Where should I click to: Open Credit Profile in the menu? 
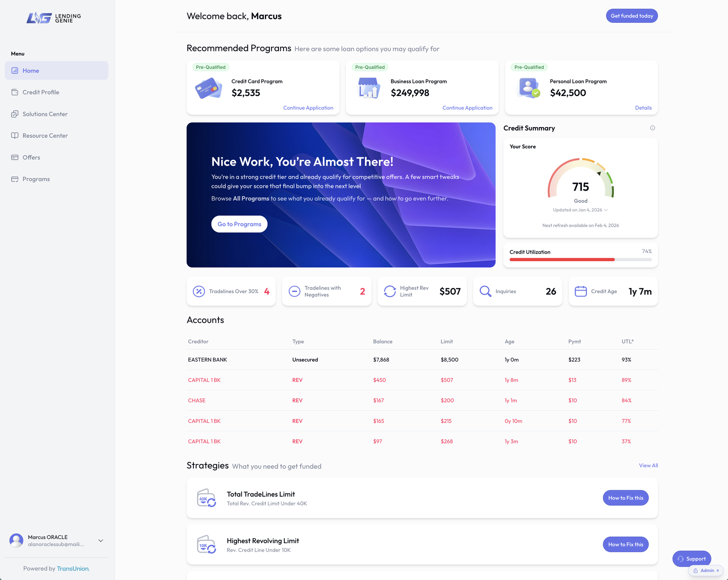coord(56,92)
